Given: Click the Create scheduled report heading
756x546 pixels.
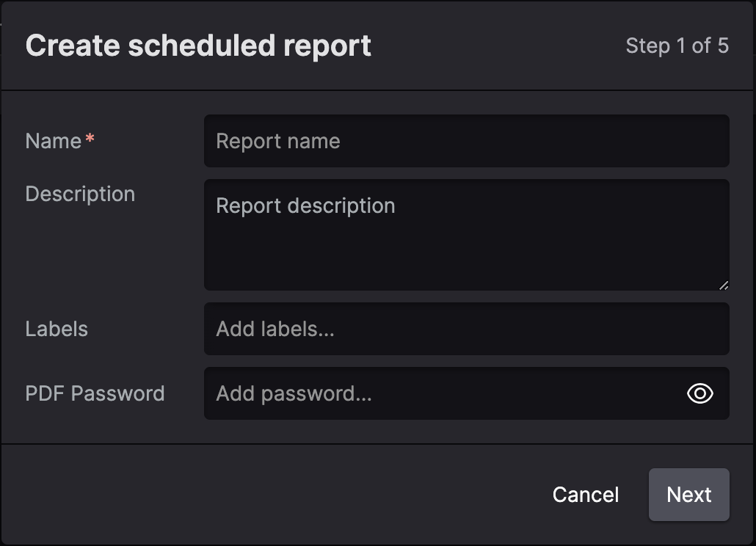Looking at the screenshot, I should pos(198,45).
